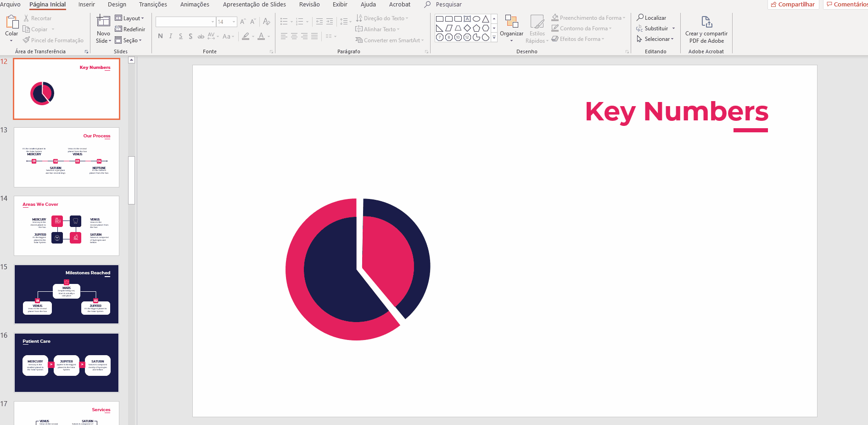Select the triangle shape in gallery
Image resolution: width=868 pixels, height=425 pixels.
(x=486, y=19)
